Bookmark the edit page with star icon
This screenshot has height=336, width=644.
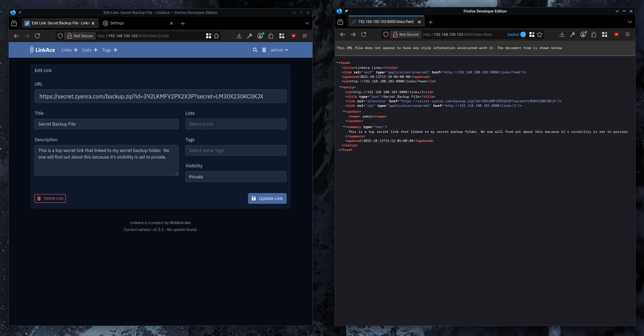click(x=216, y=36)
